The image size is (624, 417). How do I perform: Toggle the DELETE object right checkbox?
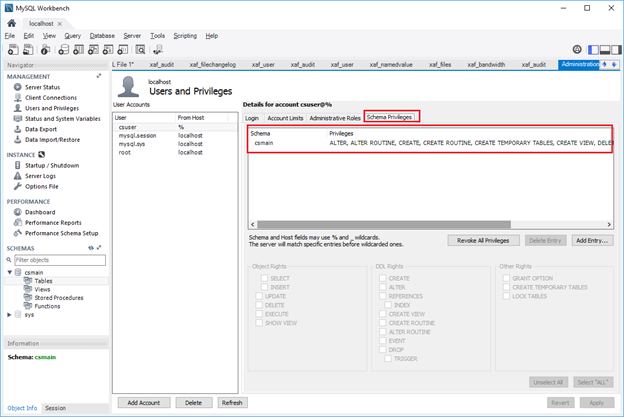coord(259,305)
